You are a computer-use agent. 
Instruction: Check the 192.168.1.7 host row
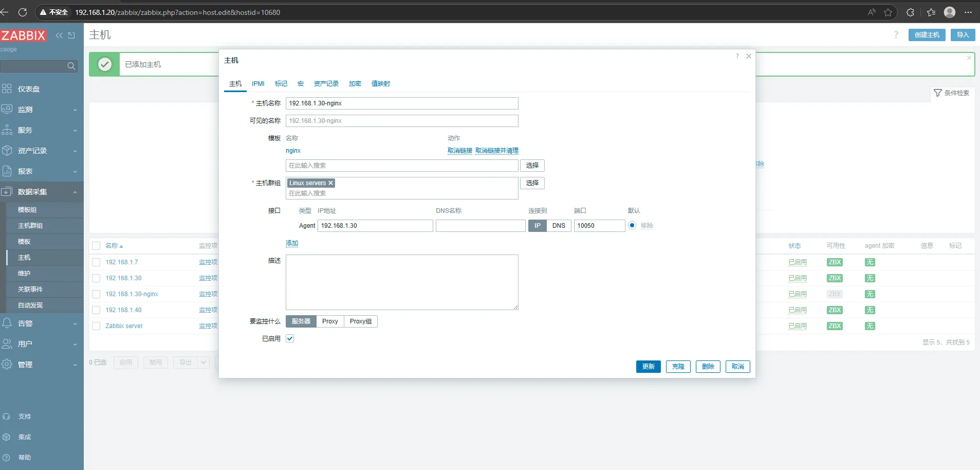pyautogui.click(x=96, y=262)
